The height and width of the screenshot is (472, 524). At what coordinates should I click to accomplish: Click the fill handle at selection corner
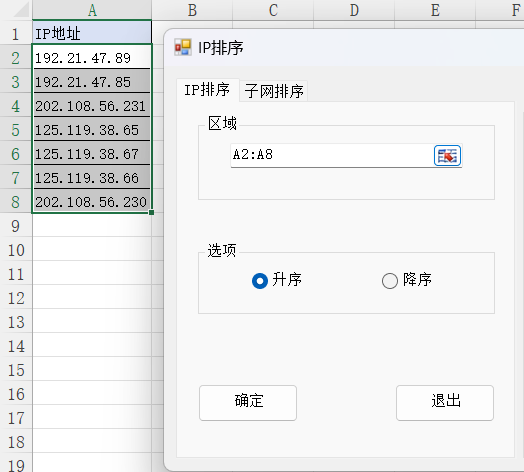coord(151,212)
